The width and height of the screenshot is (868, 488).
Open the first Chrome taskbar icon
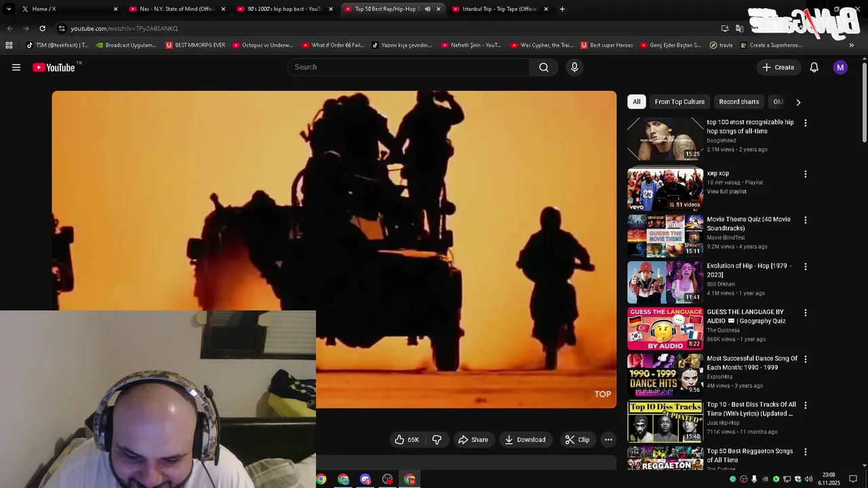[x=321, y=479]
